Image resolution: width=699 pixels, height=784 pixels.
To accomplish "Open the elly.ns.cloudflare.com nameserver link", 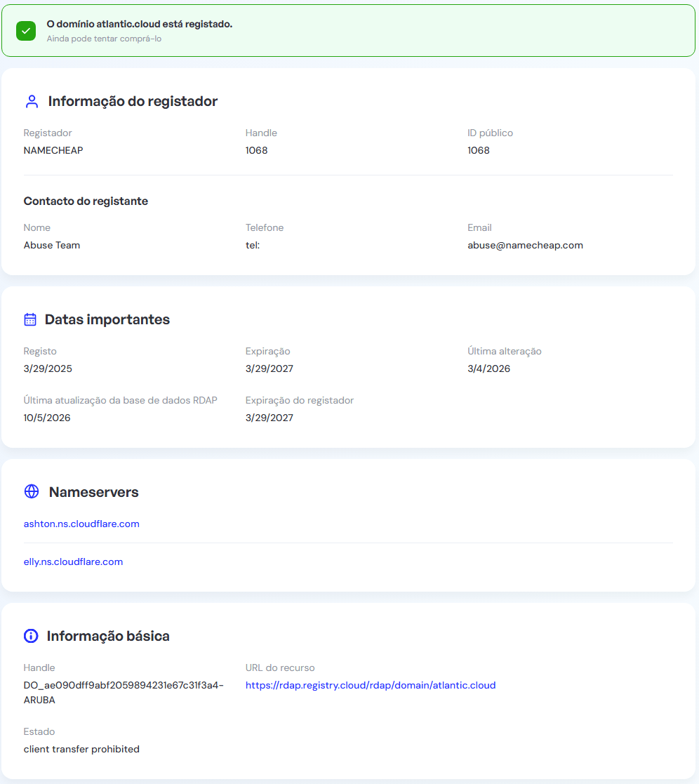I will (x=73, y=562).
